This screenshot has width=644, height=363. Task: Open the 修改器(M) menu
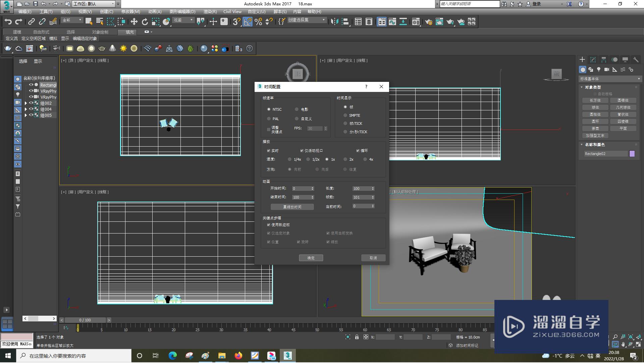coord(130,11)
